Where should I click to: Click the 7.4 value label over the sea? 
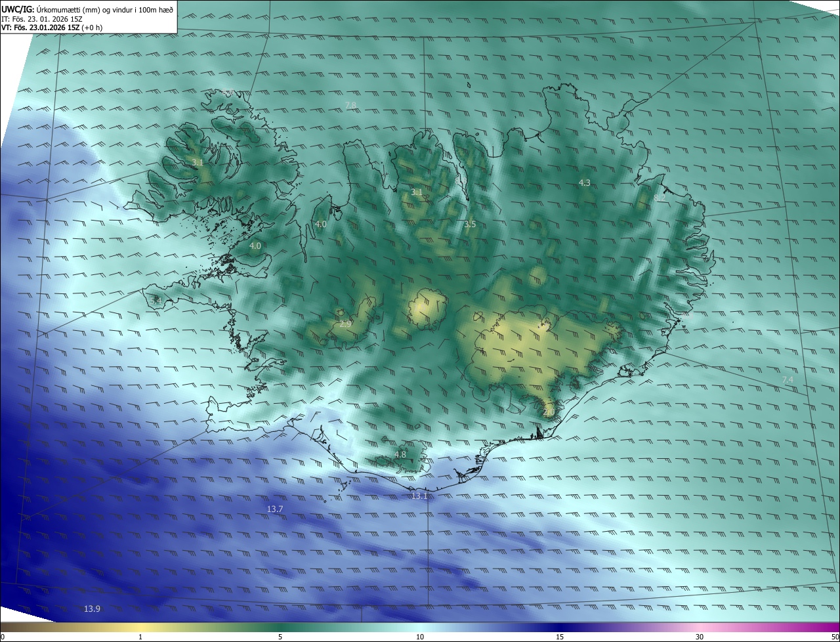click(x=787, y=380)
